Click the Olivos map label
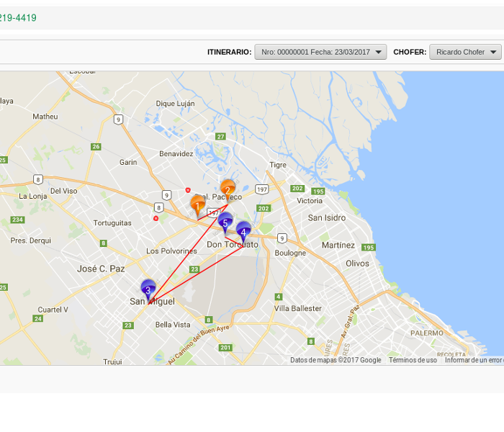504x432 pixels. click(357, 264)
